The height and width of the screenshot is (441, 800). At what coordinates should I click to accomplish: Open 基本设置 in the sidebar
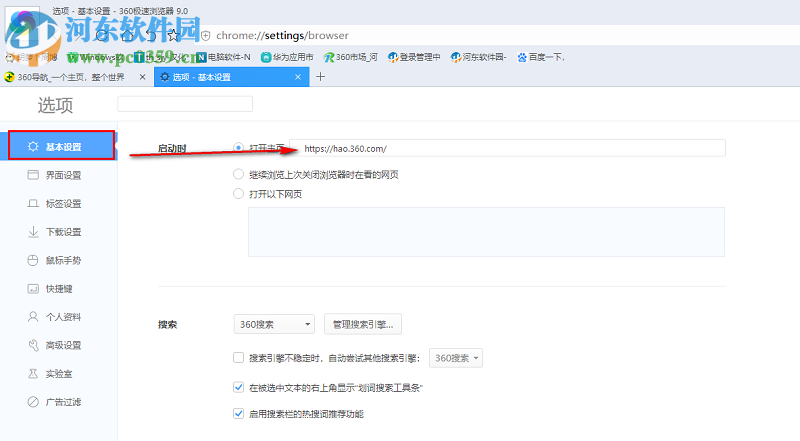click(59, 146)
